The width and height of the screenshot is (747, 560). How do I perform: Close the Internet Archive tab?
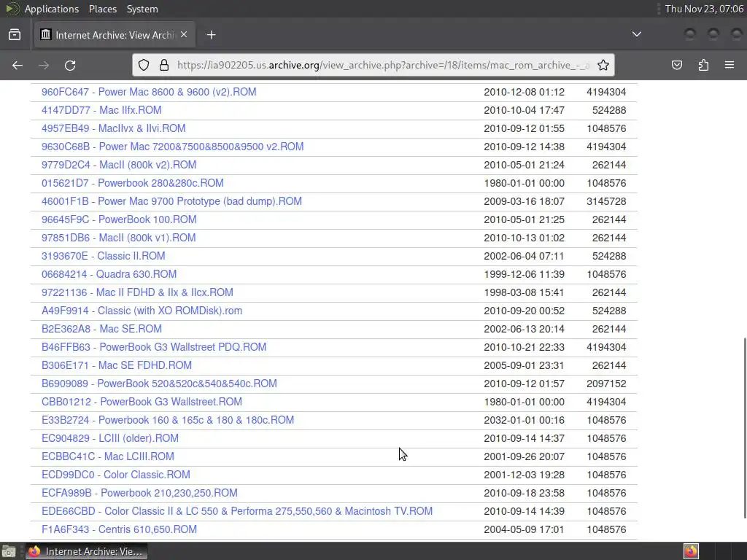pos(184,34)
